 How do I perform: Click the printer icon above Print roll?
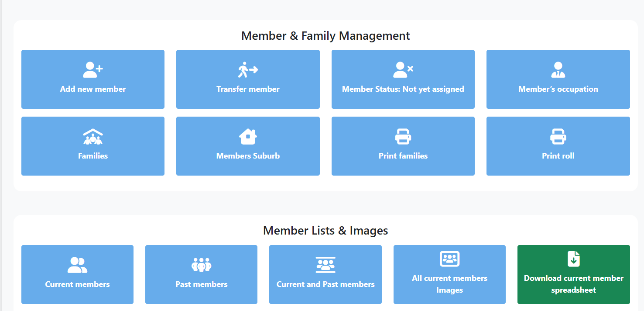click(558, 136)
